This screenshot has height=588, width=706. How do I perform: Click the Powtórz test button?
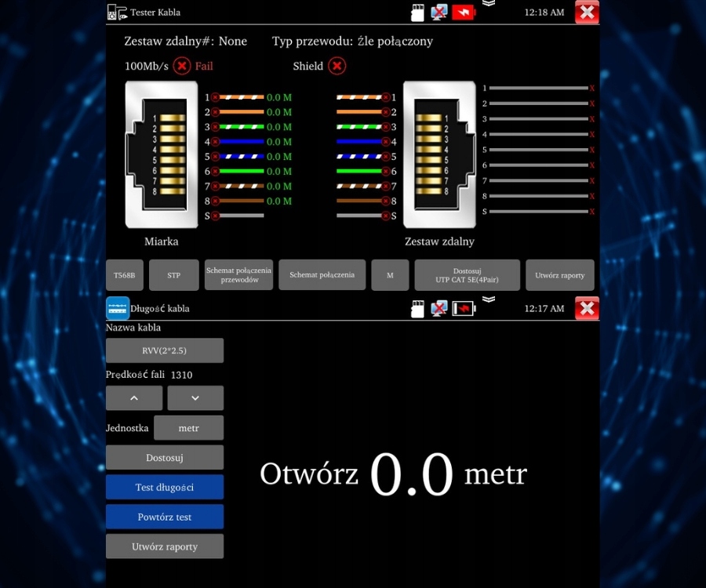point(165,517)
